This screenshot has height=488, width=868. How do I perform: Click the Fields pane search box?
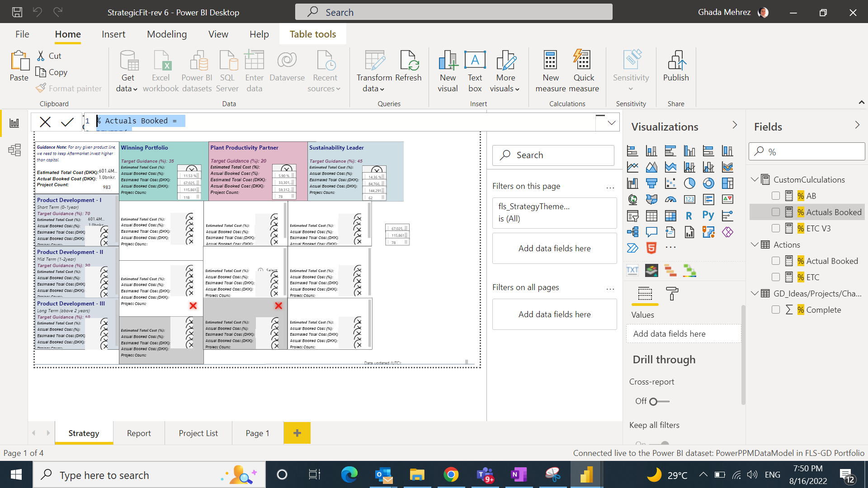(807, 151)
